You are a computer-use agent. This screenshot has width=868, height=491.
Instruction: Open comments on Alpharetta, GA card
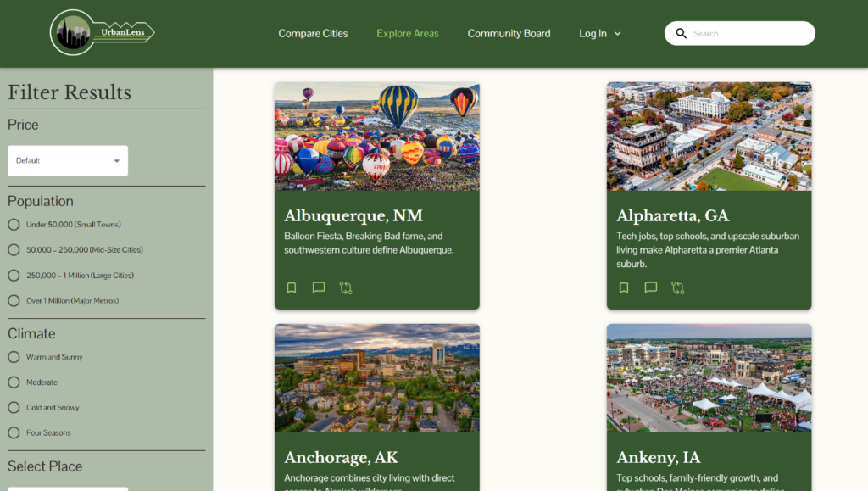[x=650, y=287]
